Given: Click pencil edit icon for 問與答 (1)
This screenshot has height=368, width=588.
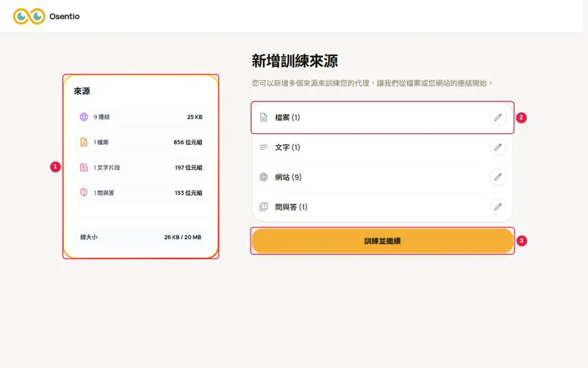Looking at the screenshot, I should pyautogui.click(x=498, y=207).
